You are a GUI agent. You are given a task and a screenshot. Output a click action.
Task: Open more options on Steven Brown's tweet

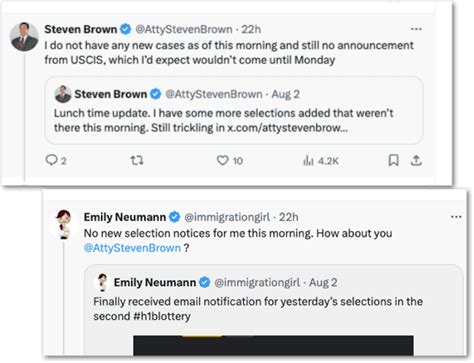click(x=416, y=29)
